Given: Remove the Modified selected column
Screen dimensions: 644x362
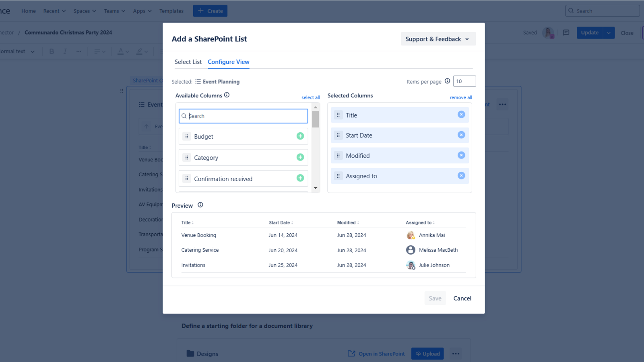Looking at the screenshot, I should coord(461,155).
